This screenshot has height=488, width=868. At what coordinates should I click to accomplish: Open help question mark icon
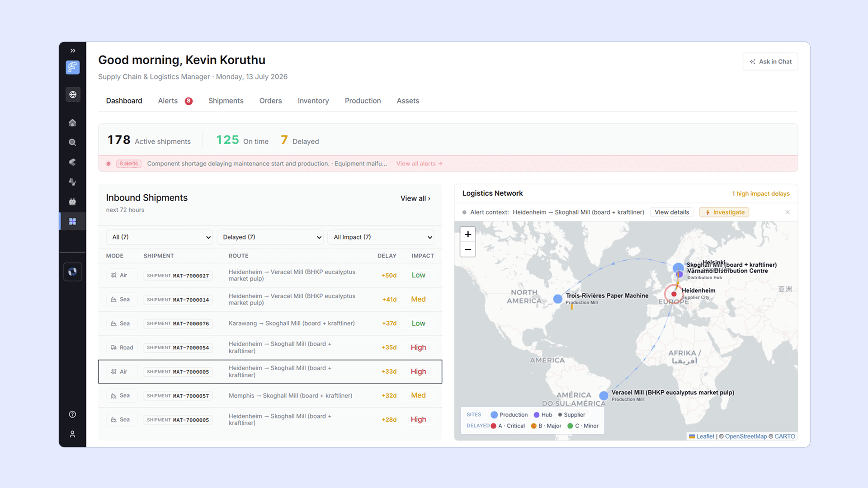point(72,414)
